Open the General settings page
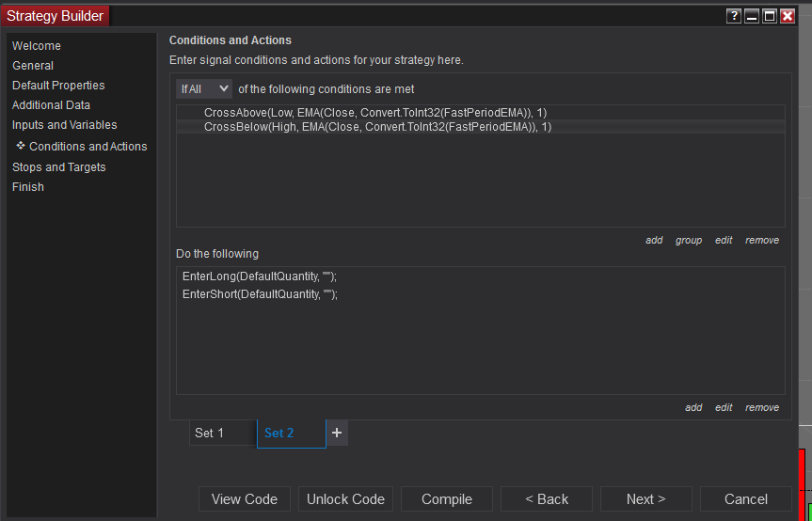Viewport: 812px width, 521px height. 33,66
